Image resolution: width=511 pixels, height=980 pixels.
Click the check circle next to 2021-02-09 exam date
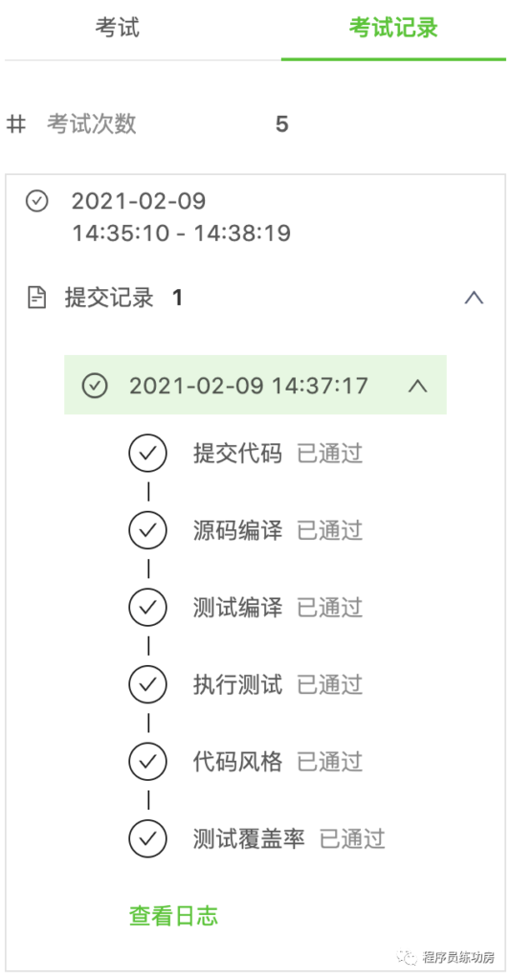pyautogui.click(x=37, y=201)
